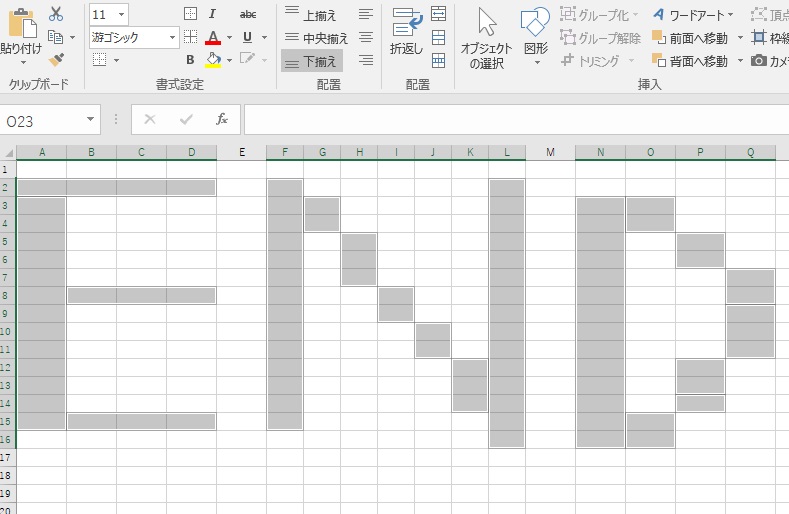789x514 pixels.
Task: Click the camera icon in 挿入 group
Action: pyautogui.click(x=758, y=60)
